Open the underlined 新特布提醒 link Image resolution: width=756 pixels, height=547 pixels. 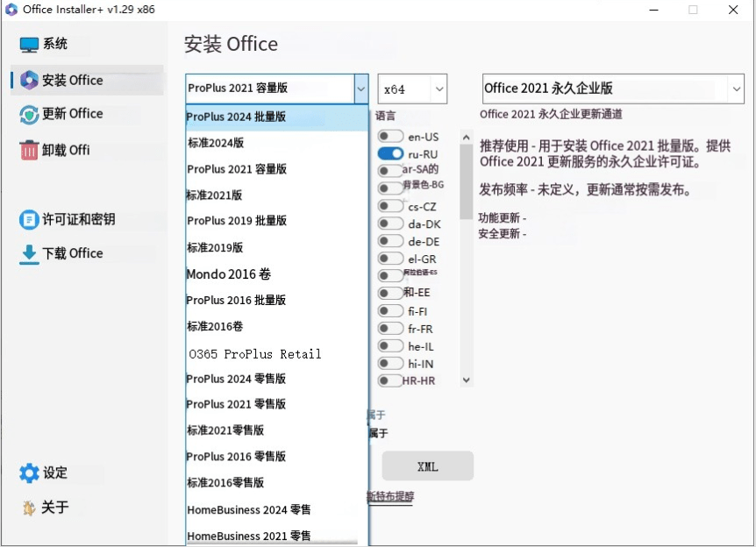tap(390, 497)
